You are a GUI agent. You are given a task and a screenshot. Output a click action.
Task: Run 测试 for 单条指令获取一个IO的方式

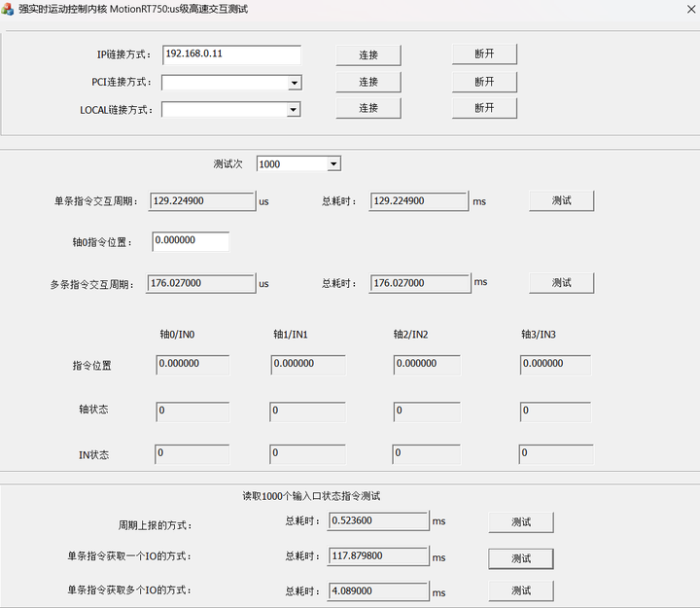pos(521,558)
